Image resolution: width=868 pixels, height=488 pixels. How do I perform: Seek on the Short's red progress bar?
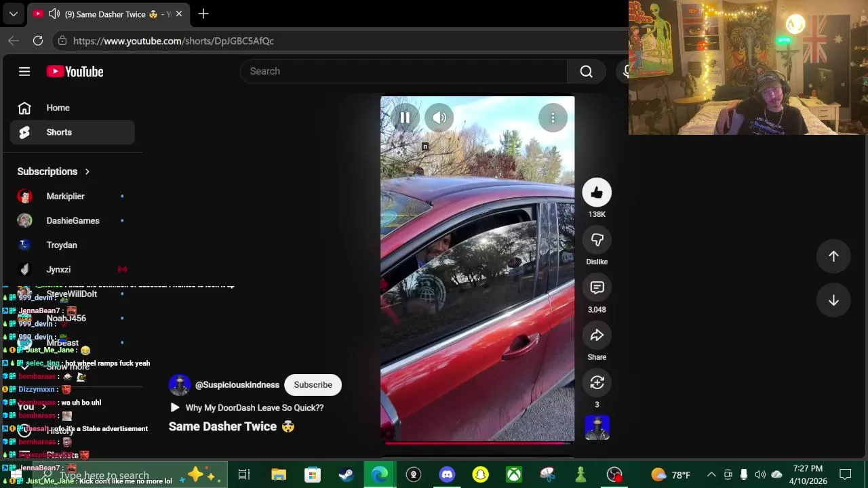click(477, 443)
